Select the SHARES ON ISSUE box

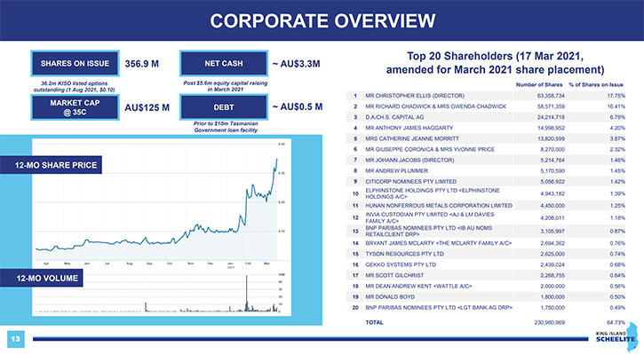75,64
